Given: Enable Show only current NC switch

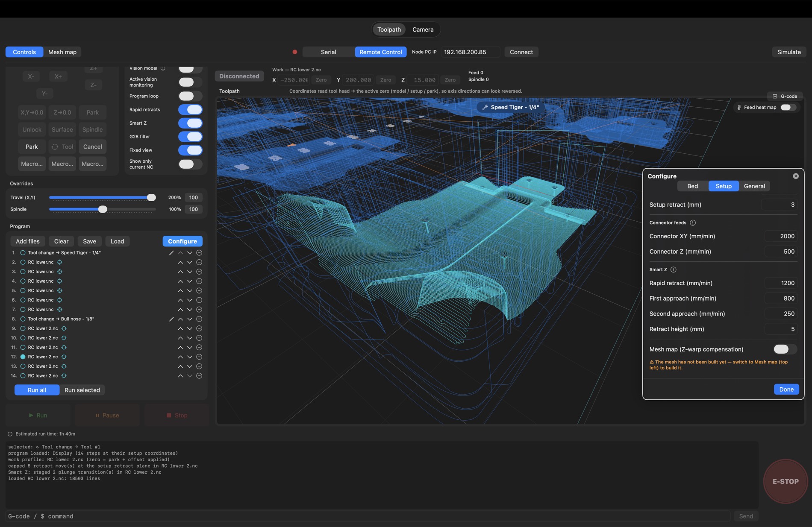Looking at the screenshot, I should click(x=190, y=164).
